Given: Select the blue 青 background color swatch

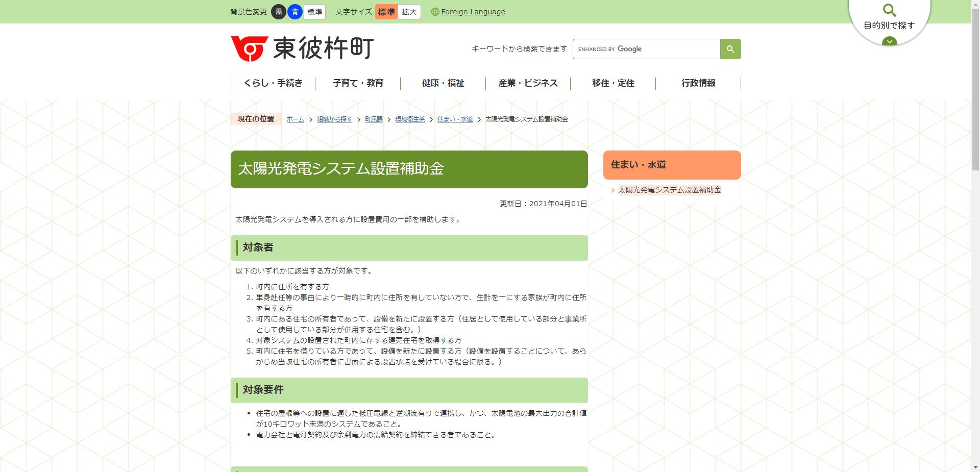Looking at the screenshot, I should click(295, 11).
